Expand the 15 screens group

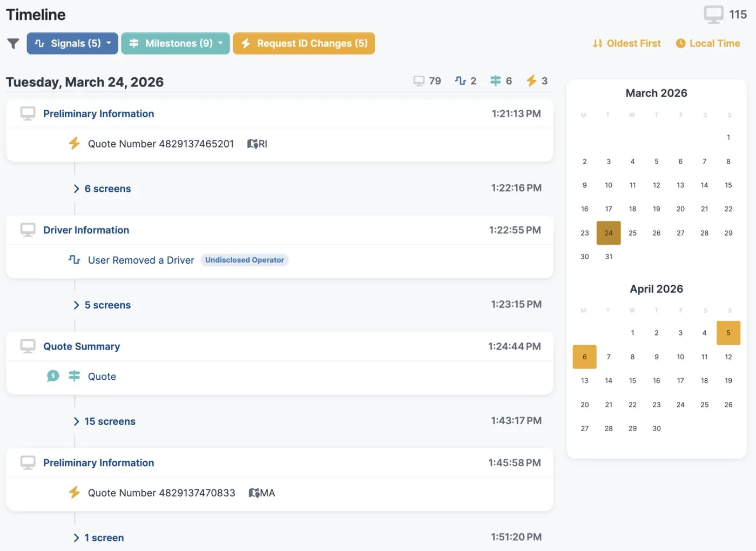[x=104, y=421]
